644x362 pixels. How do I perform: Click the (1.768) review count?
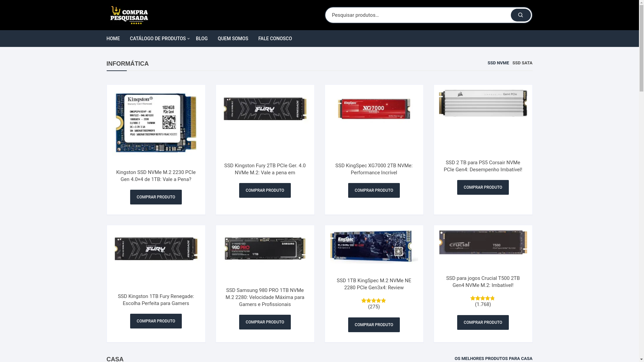(x=483, y=304)
